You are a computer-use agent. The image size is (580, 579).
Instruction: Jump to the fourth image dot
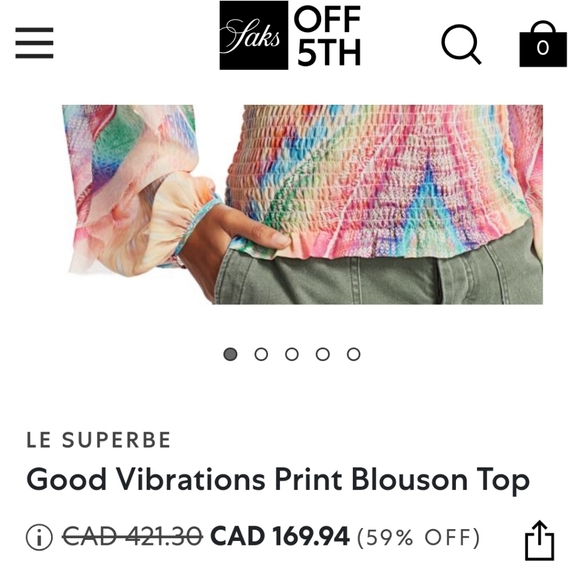coord(323,354)
